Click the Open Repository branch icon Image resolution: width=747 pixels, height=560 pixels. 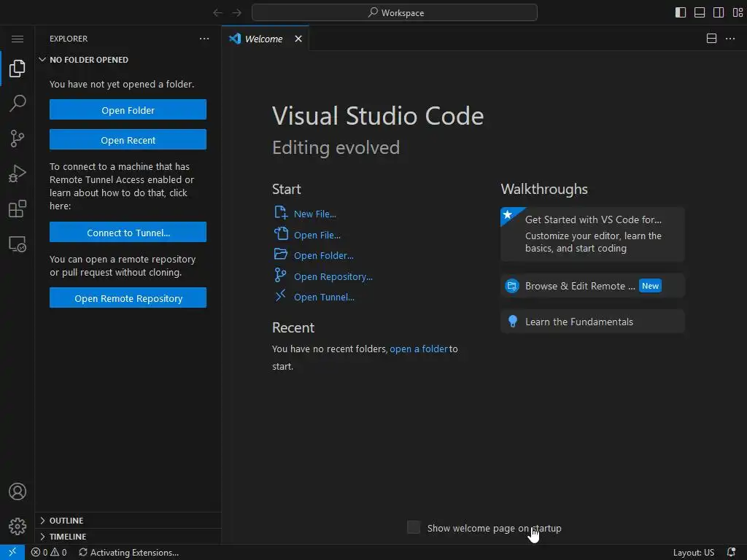(281, 275)
